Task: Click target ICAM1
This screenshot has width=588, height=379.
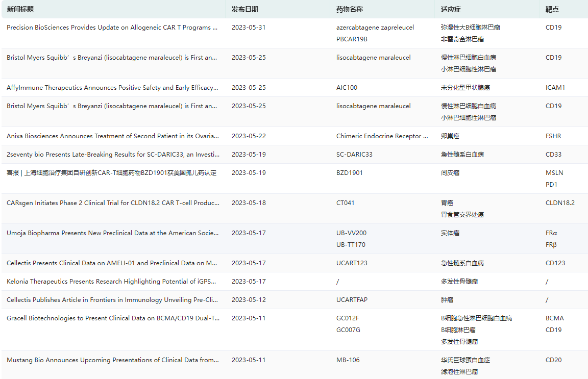Action: [555, 87]
